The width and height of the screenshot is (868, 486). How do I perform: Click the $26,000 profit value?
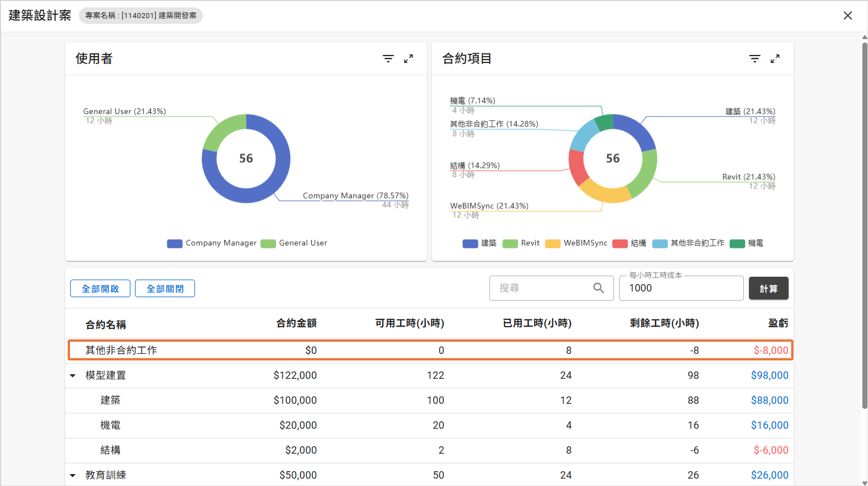pos(770,475)
